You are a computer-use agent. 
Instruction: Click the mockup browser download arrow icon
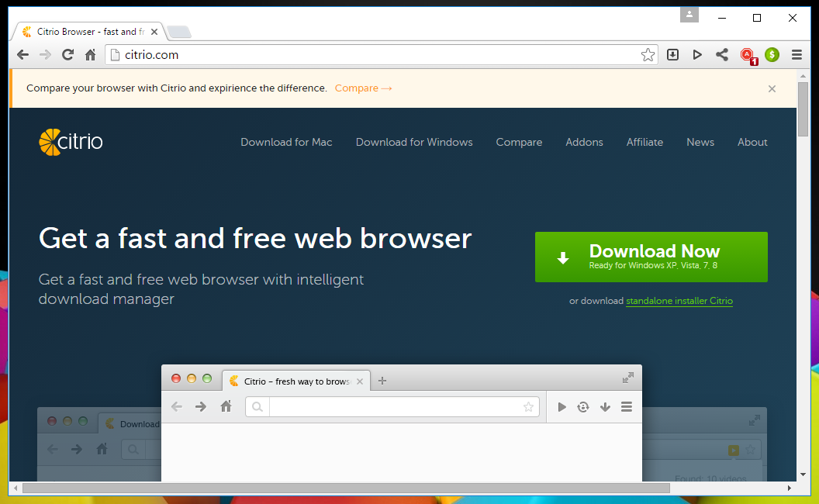(605, 407)
